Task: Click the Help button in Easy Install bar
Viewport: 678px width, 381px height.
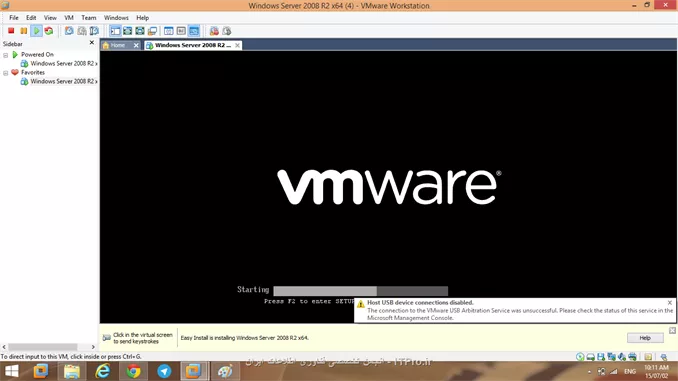Action: pyautogui.click(x=645, y=338)
